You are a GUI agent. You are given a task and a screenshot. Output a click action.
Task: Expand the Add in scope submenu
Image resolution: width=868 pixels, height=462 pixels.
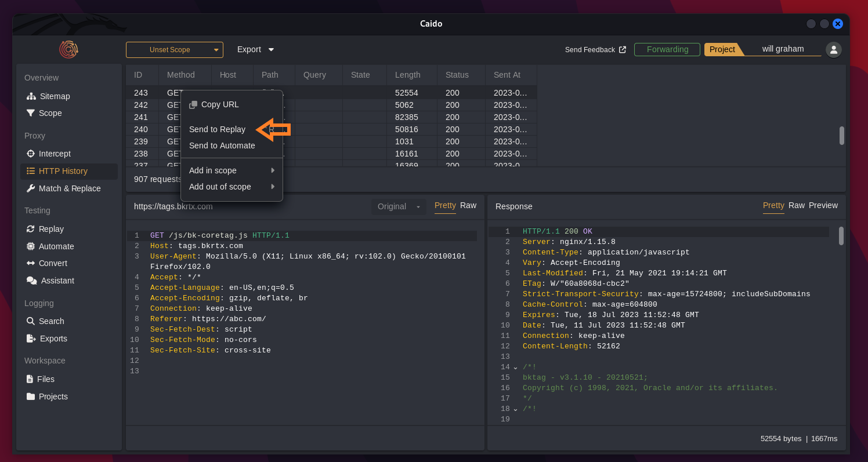tap(232, 170)
